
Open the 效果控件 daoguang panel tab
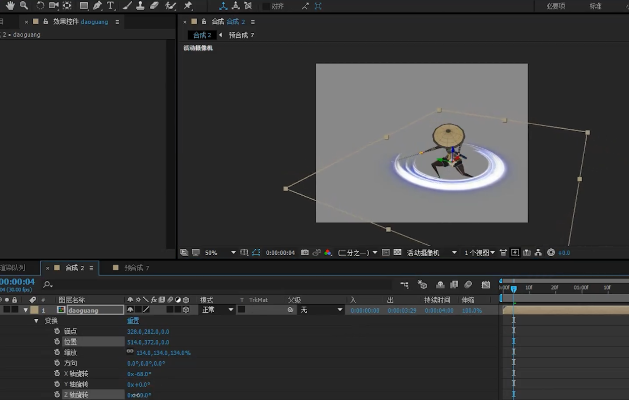(x=80, y=22)
